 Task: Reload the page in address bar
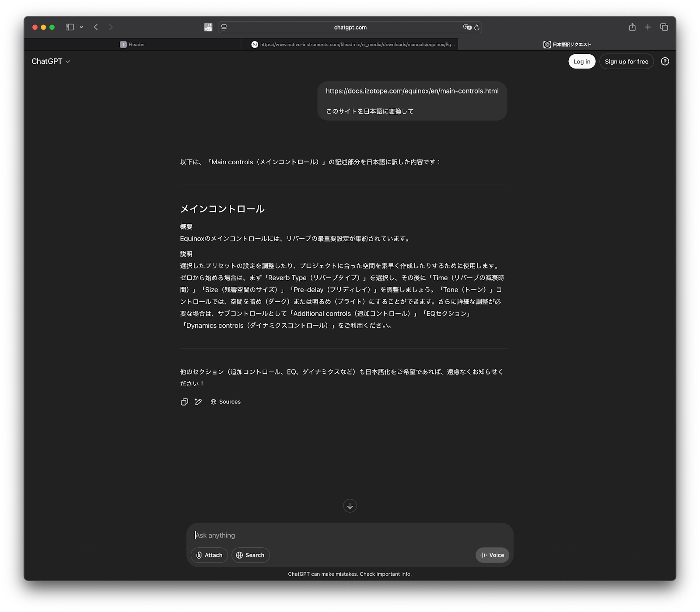click(x=477, y=28)
